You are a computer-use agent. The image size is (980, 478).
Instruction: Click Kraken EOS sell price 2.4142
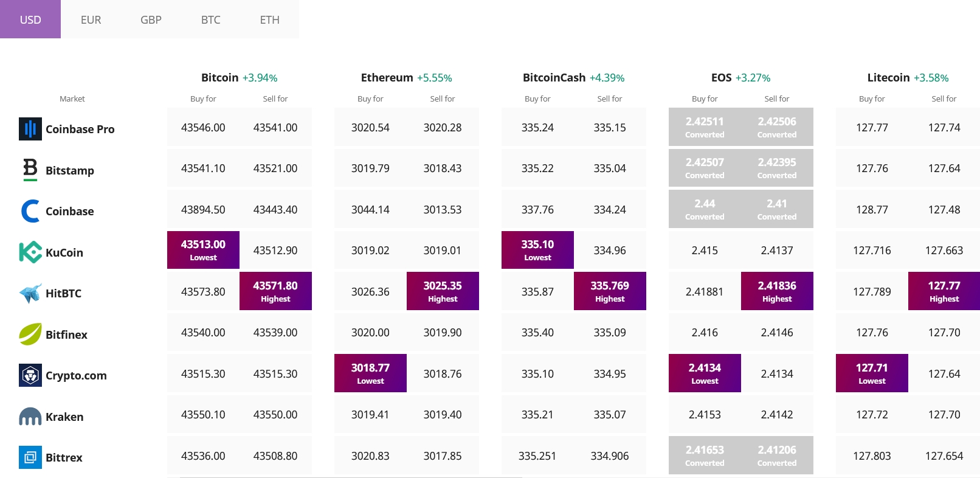coord(777,415)
